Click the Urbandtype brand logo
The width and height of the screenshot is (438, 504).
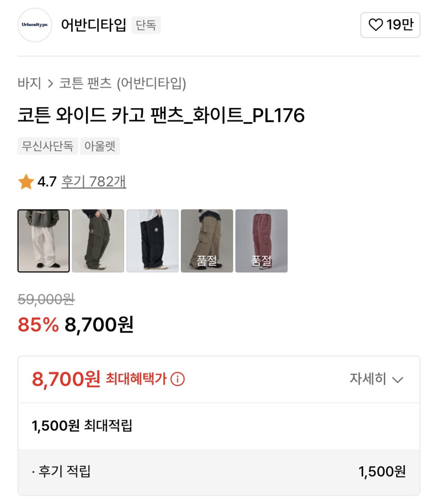[35, 25]
